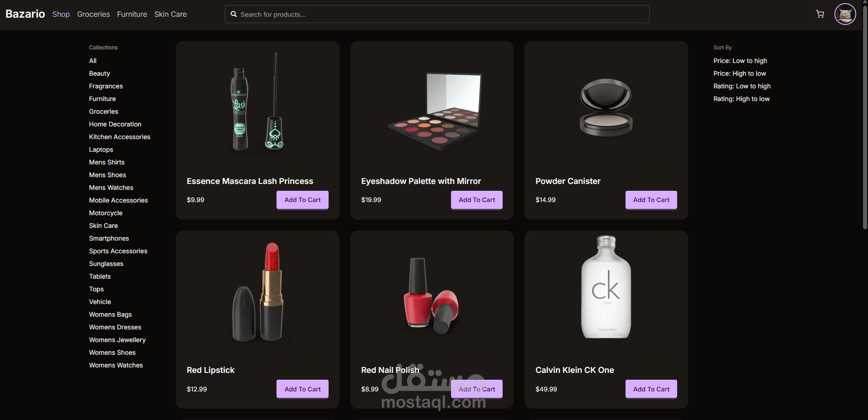868x420 pixels.
Task: Add Calvin Klein CK One to cart
Action: [x=651, y=389]
